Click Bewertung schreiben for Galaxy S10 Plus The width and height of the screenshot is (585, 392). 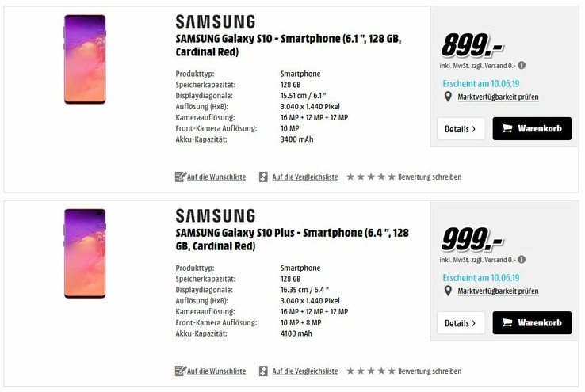pos(430,371)
